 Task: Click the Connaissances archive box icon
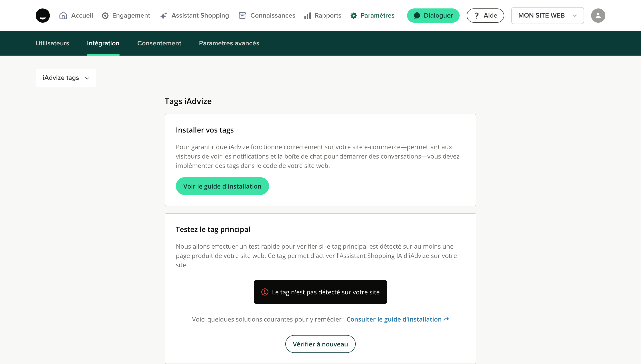tap(242, 16)
